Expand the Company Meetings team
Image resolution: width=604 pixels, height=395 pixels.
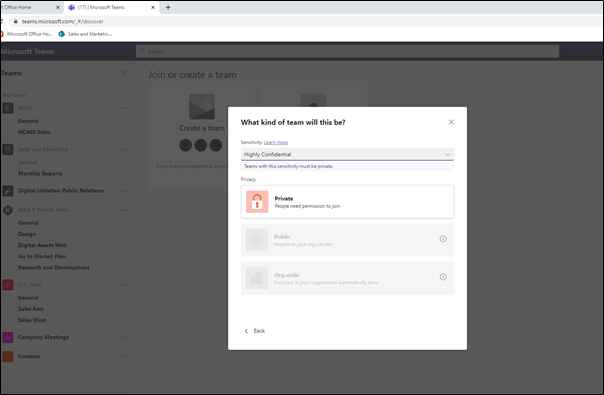click(x=44, y=337)
